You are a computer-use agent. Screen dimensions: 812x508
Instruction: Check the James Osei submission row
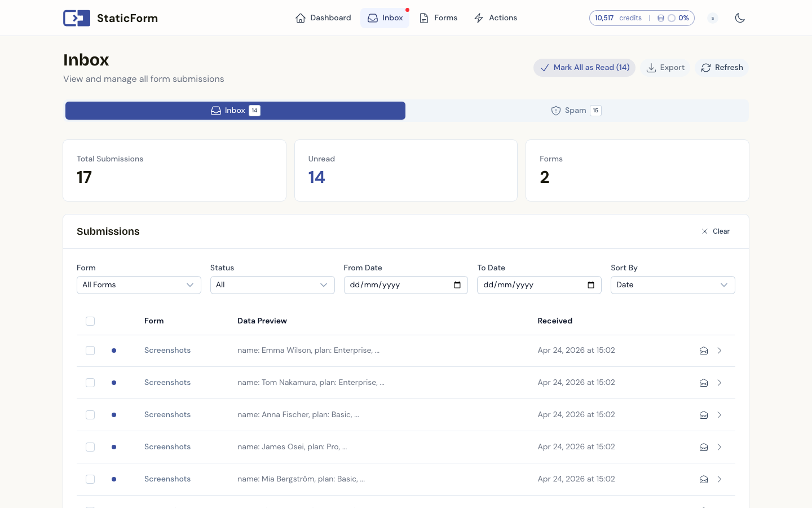(x=90, y=447)
